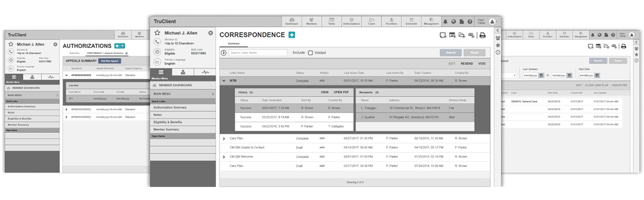The image size is (644, 200).
Task: Open Tasks in Correspondence window nav
Action: click(x=332, y=22)
